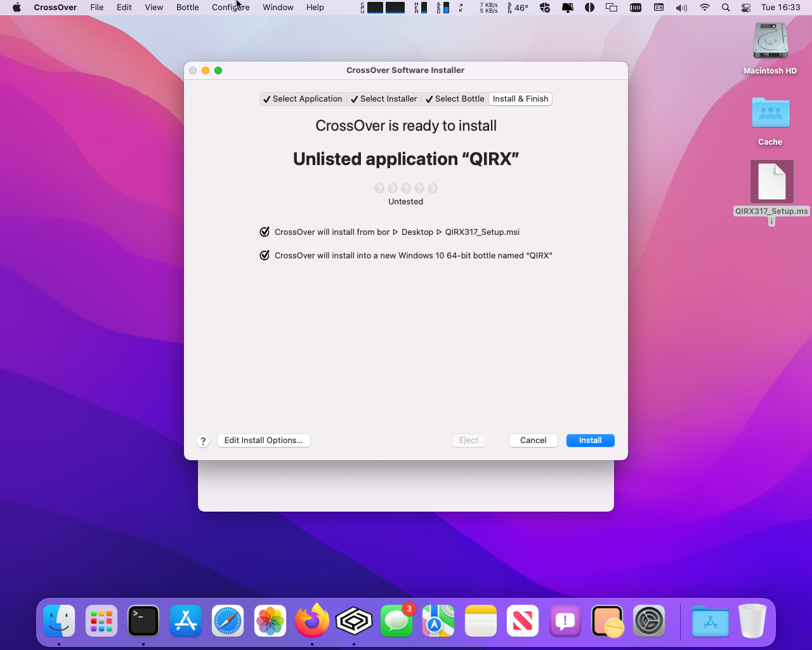Open the orange pill app in Dock
This screenshot has height=650, width=812.
[x=607, y=620]
